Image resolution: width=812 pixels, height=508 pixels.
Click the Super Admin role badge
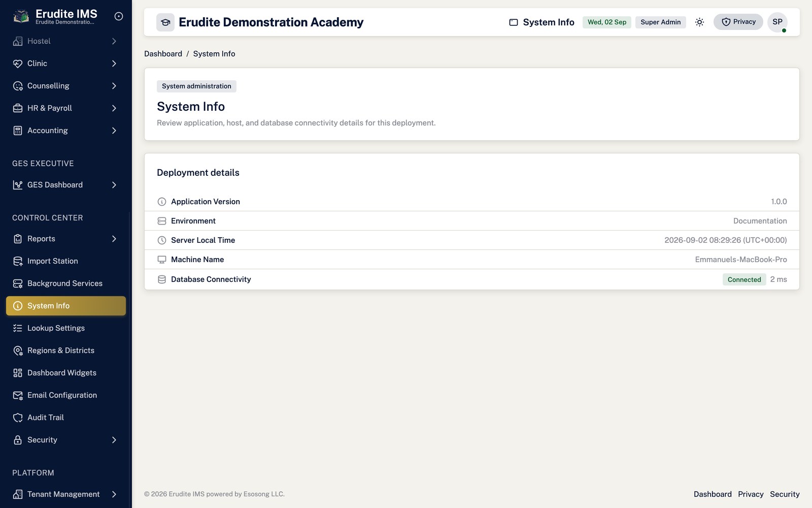tap(660, 22)
